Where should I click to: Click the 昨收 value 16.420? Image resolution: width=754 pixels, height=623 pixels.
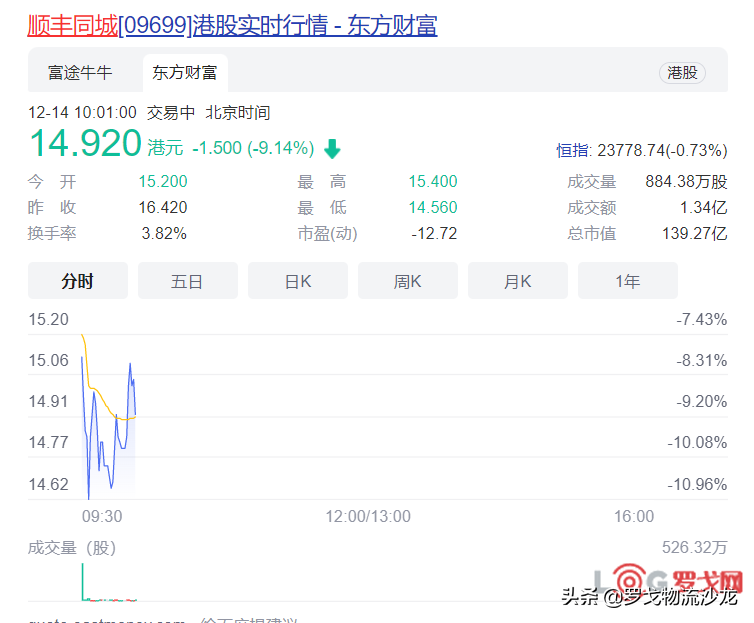point(163,208)
